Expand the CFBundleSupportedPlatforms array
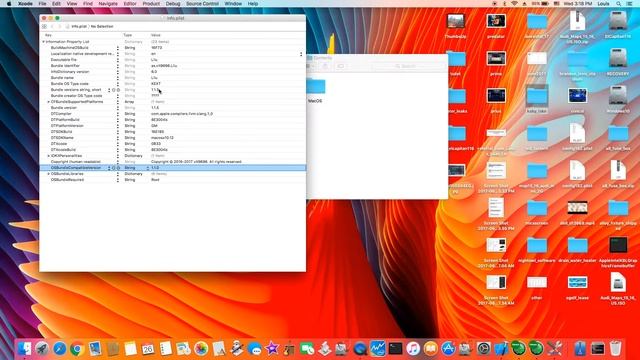The height and width of the screenshot is (360, 640). tap(48, 102)
